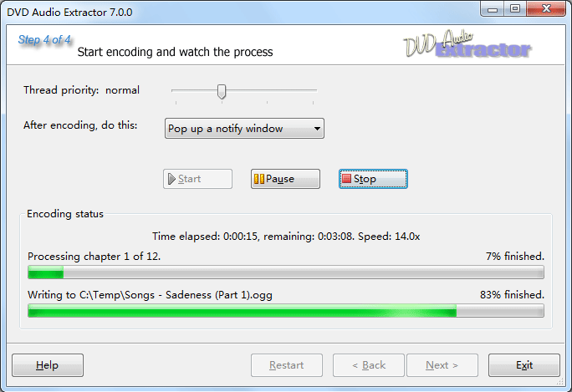Go to the previous step with Back

point(369,365)
